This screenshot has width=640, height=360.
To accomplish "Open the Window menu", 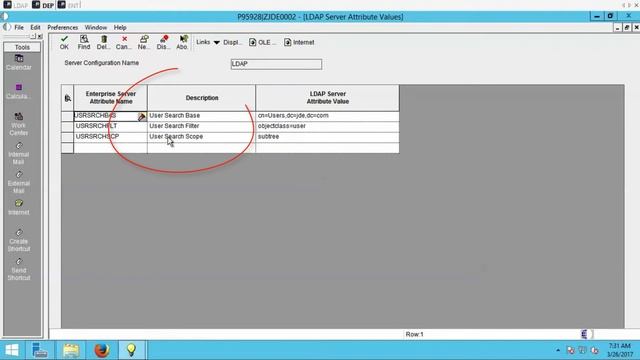I will pos(96,27).
